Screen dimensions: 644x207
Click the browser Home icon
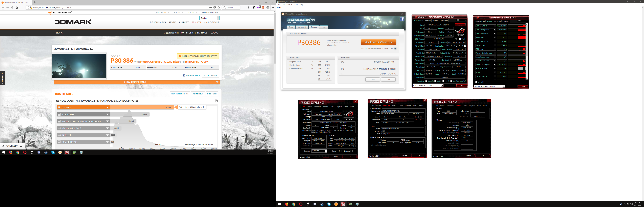point(17,7)
